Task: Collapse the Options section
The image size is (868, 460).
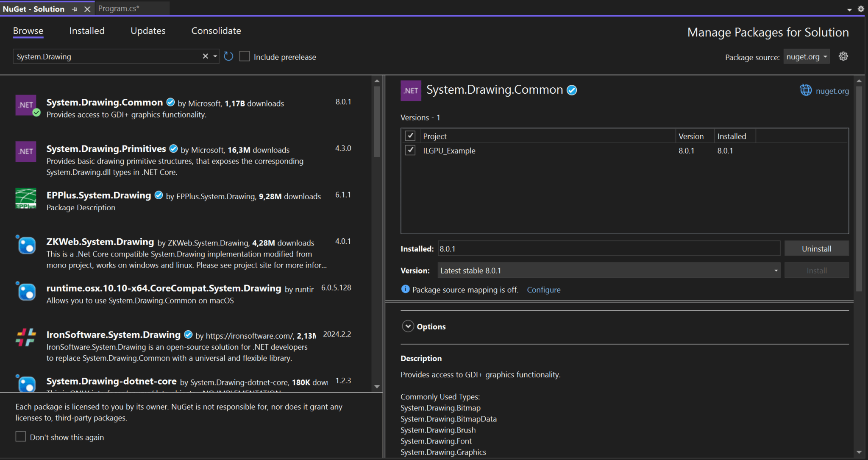Action: click(408, 326)
